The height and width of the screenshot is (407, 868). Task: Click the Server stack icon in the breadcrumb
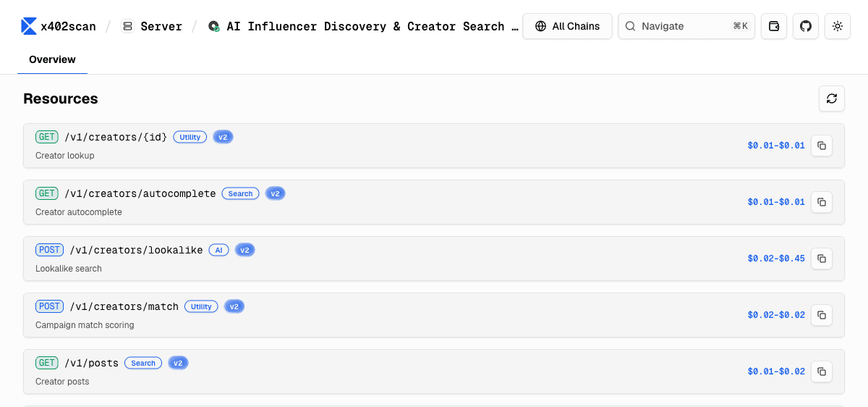pos(127,26)
